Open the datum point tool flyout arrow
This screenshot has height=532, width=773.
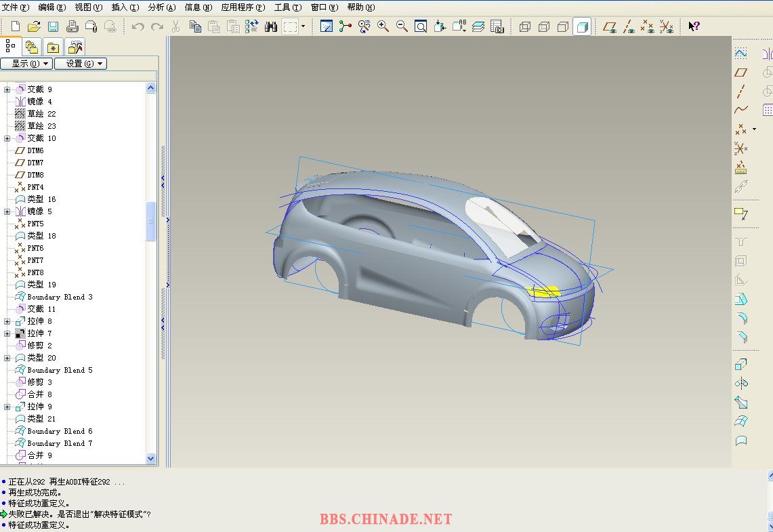click(754, 129)
